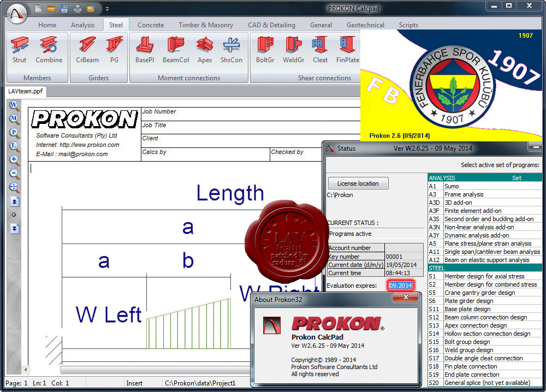
Task: Select A1 Sumo in program list
Action: coord(485,186)
